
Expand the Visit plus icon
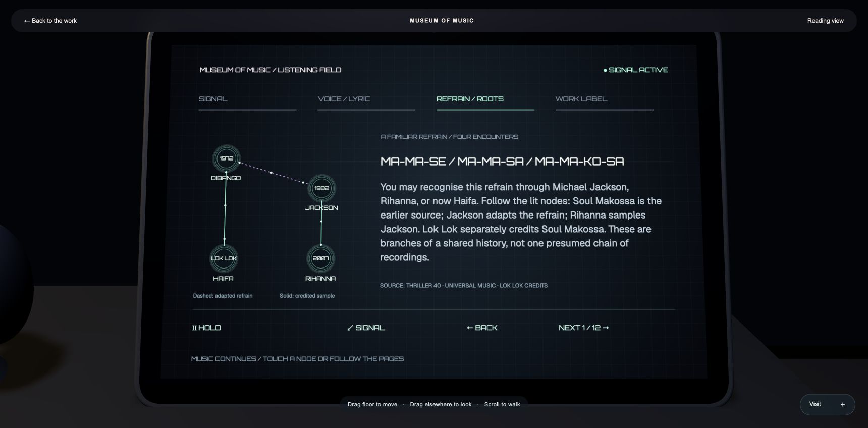click(842, 404)
